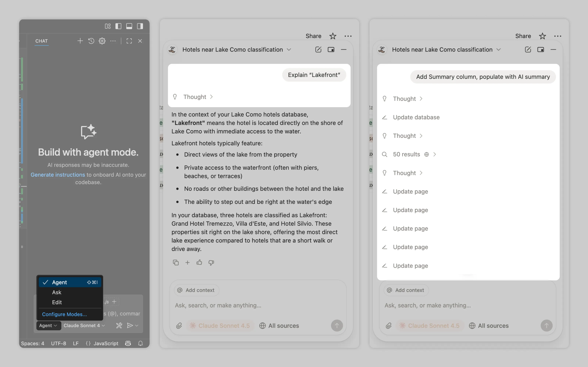Screen dimensions: 588x367
Task: Click the thumbs down feedback icon
Action: click(x=211, y=262)
